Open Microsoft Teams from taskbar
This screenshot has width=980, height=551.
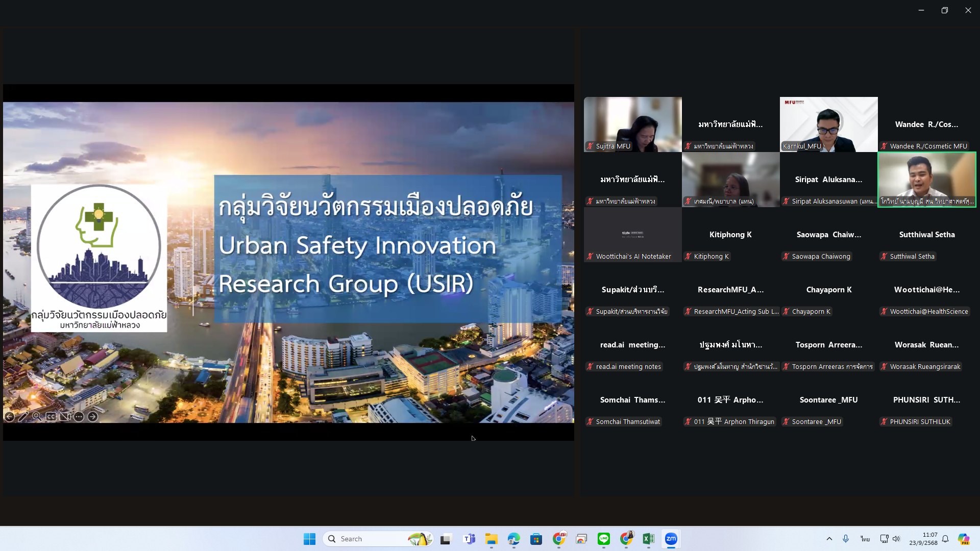click(469, 539)
